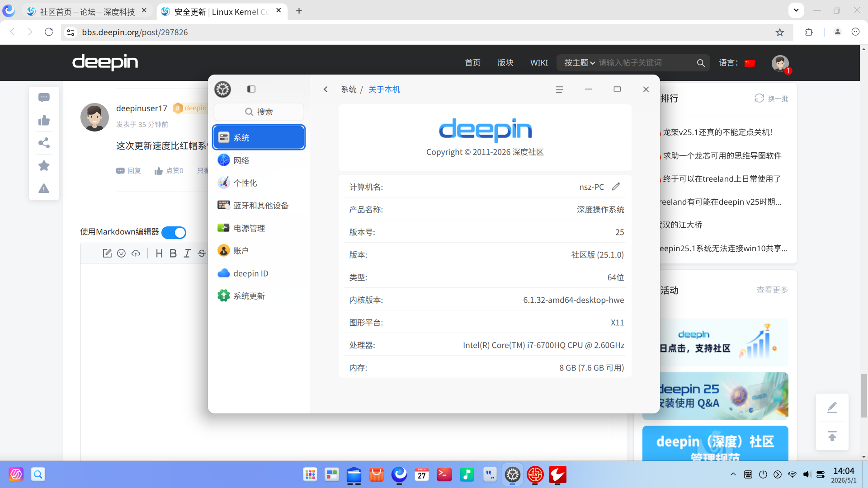Toggle the settings sidebar panel icon
The image size is (868, 488).
251,89
